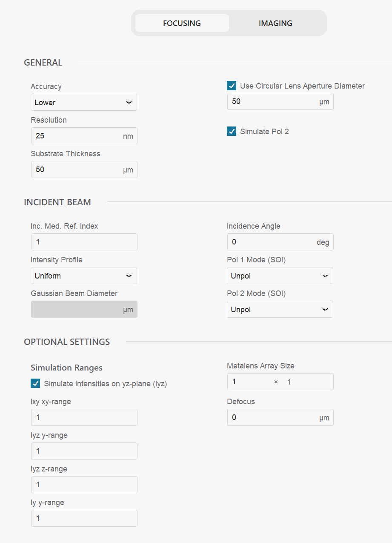
Task: Click the Incidence Angle input field
Action: click(272, 242)
